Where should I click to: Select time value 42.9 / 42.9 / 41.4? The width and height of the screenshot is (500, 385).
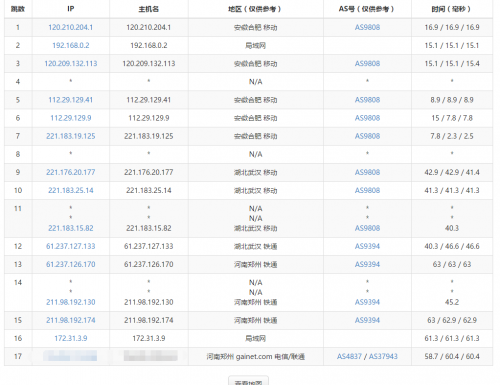click(452, 172)
